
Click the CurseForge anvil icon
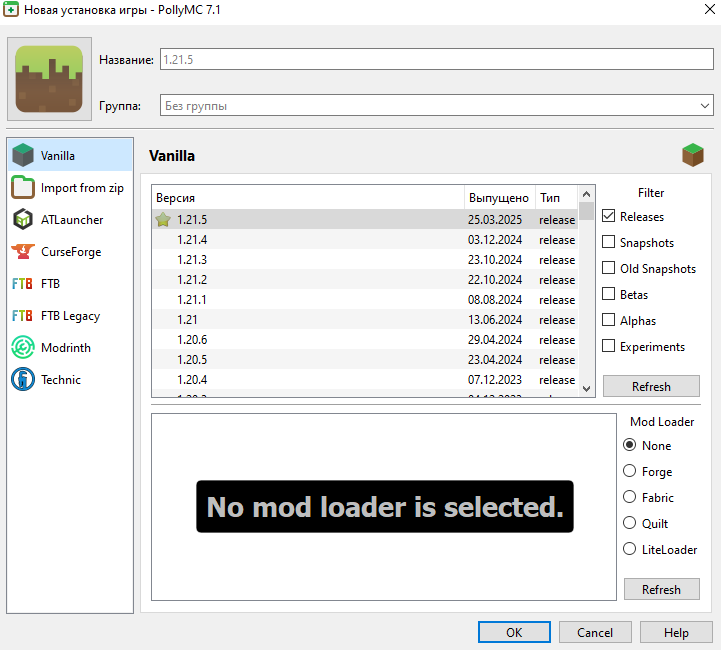[x=23, y=251]
